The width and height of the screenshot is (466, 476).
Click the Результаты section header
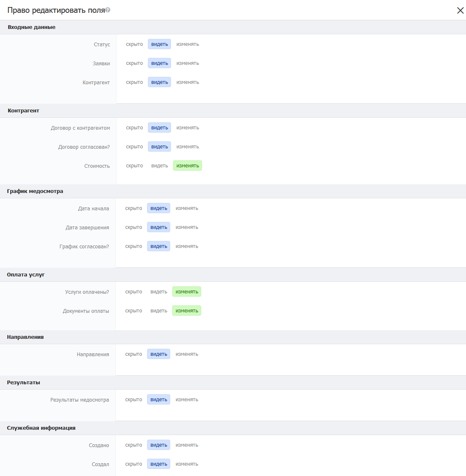click(233, 383)
